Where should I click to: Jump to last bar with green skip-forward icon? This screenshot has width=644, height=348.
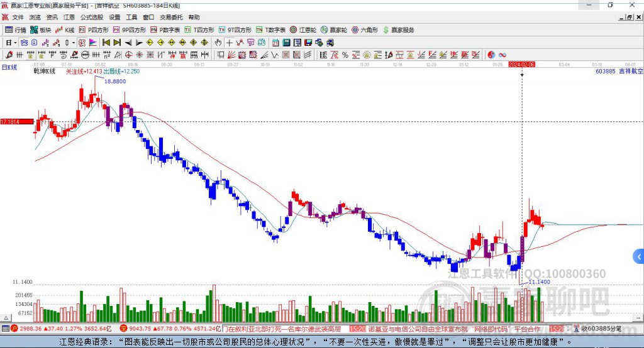pos(117,43)
